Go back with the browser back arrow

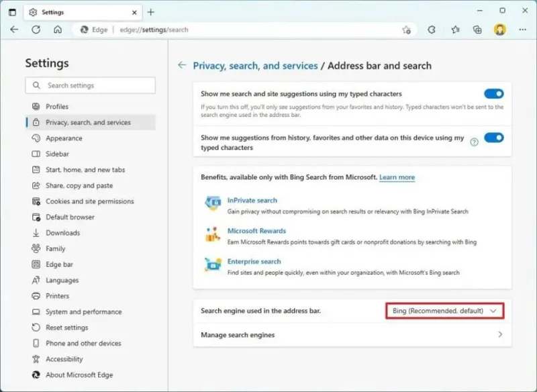[x=14, y=30]
